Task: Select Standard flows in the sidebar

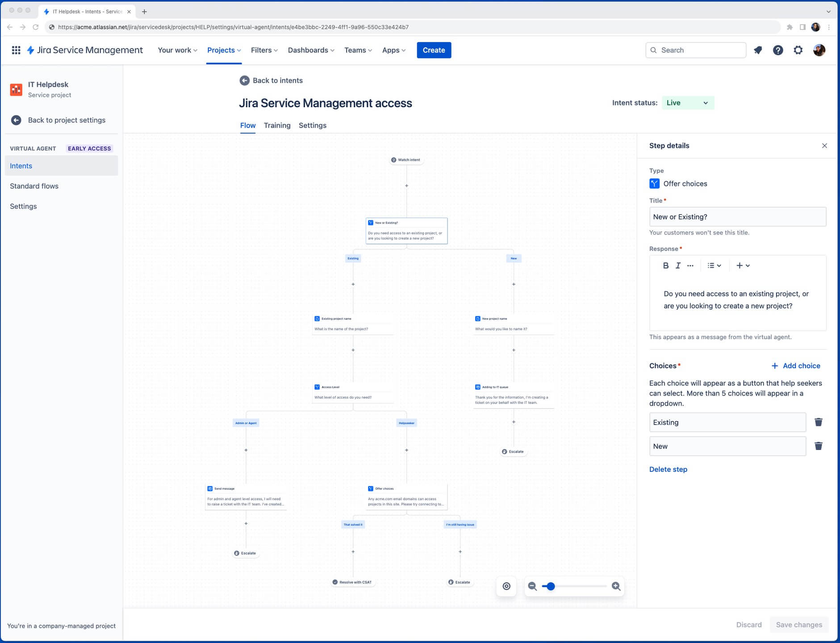Action: click(x=34, y=186)
